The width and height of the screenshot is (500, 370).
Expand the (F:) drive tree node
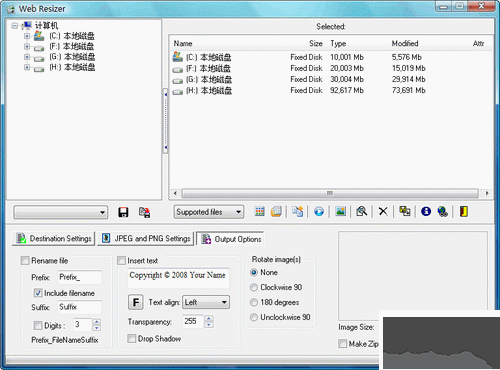(27, 46)
